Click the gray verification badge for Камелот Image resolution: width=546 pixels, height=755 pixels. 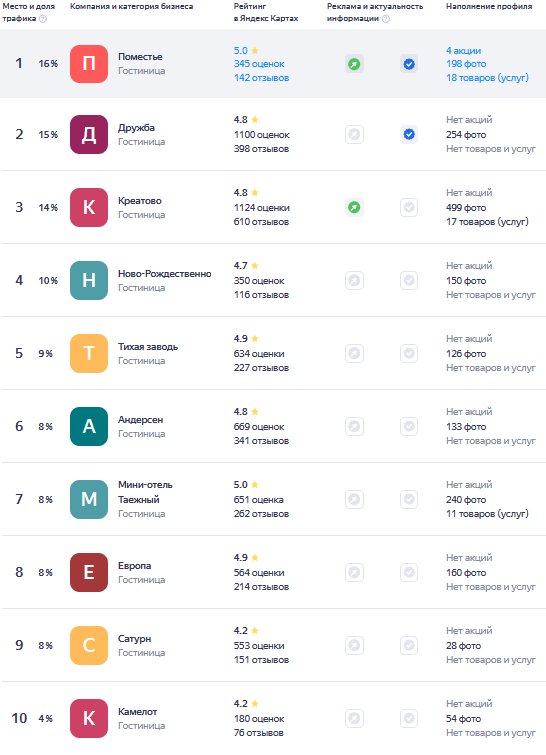[x=409, y=718]
